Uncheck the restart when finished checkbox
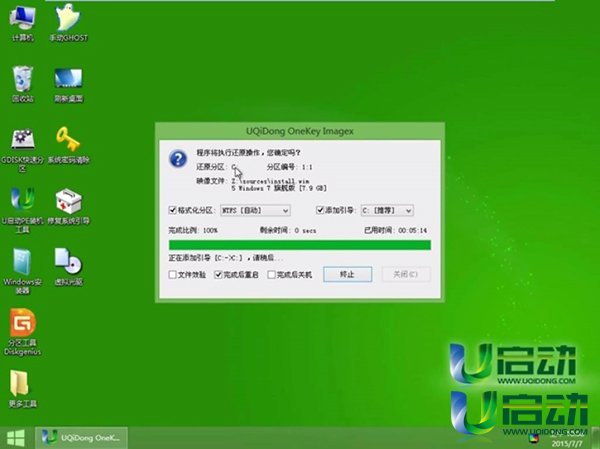 coord(218,275)
